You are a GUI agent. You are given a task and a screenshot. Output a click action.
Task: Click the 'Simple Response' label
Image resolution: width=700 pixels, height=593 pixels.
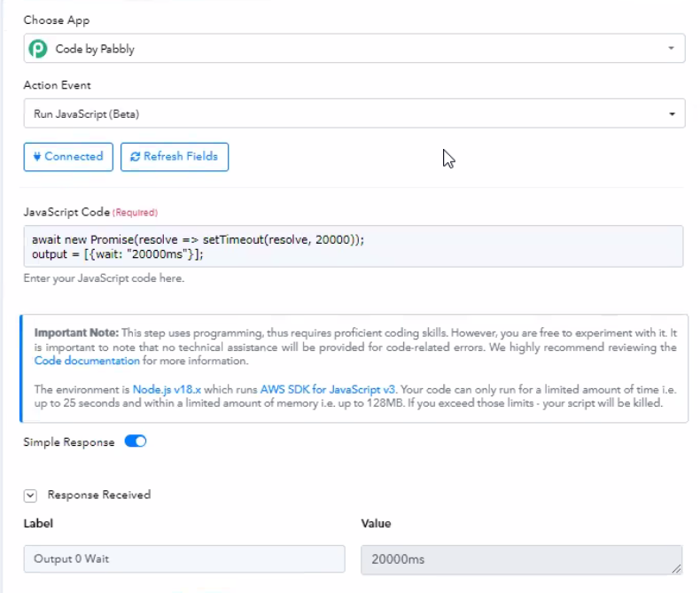point(69,442)
